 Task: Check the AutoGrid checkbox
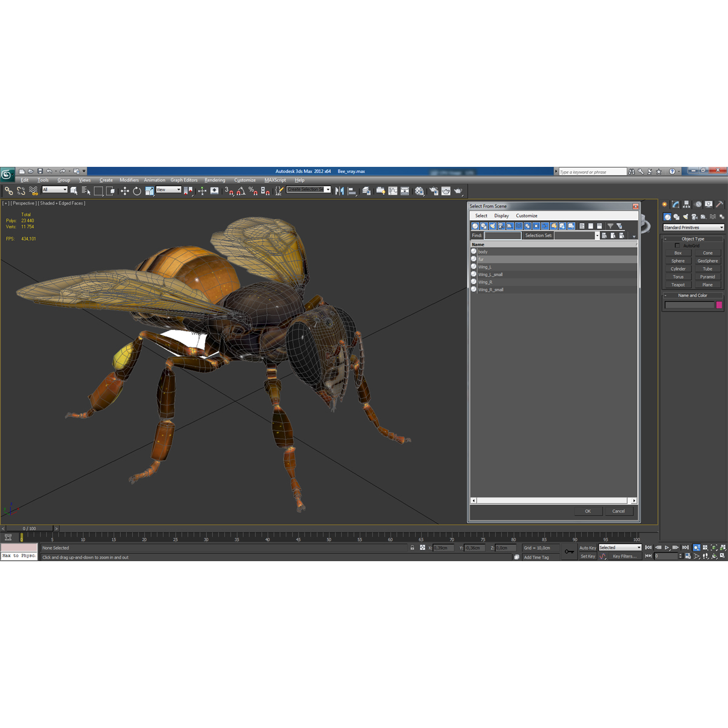click(x=678, y=245)
